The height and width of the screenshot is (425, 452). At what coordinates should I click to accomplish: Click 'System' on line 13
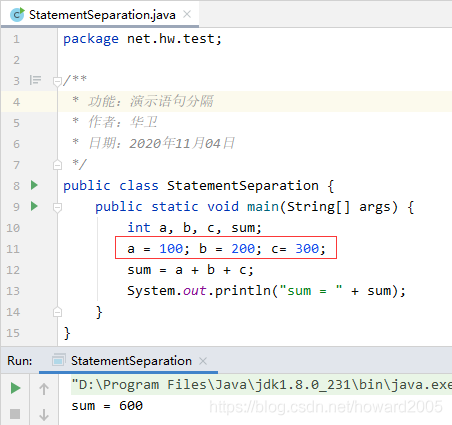point(151,291)
